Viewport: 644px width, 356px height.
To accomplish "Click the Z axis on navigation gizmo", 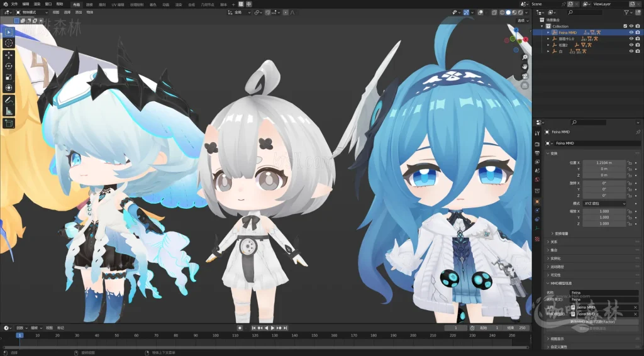I will coord(516,30).
